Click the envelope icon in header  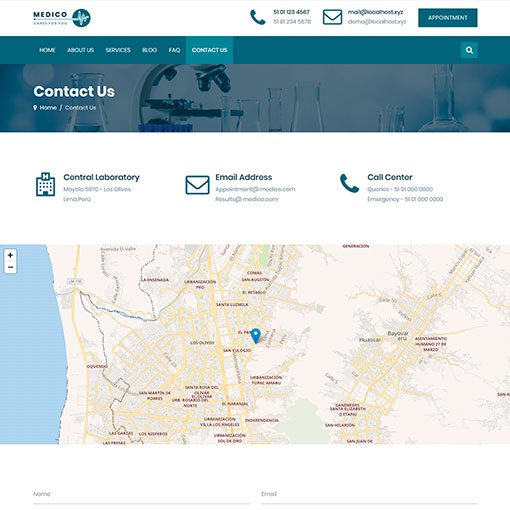[x=332, y=17]
